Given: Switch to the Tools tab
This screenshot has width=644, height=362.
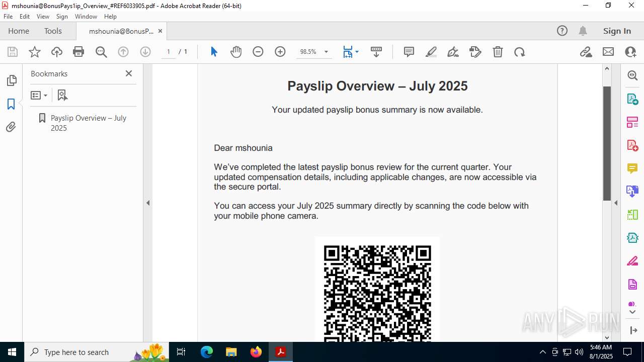Looking at the screenshot, I should click(53, 31).
